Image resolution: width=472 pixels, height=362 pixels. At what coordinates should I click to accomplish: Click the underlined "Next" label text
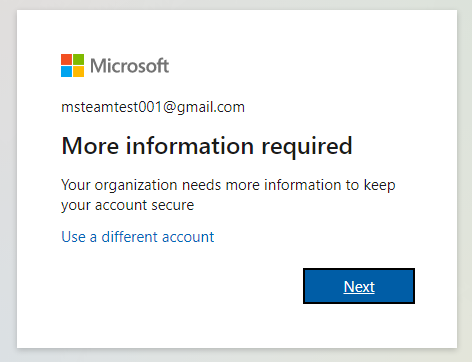pos(359,287)
